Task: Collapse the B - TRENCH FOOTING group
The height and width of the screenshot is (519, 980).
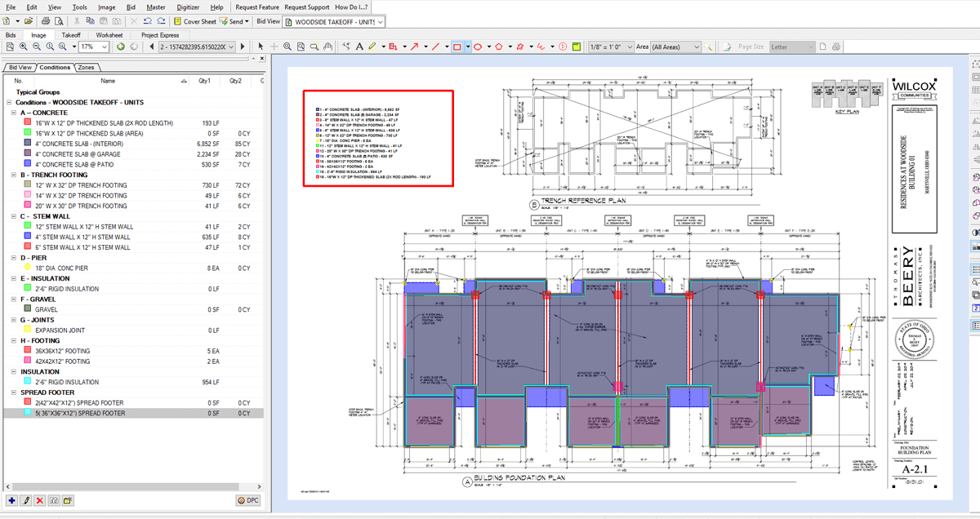Action: click(x=13, y=175)
